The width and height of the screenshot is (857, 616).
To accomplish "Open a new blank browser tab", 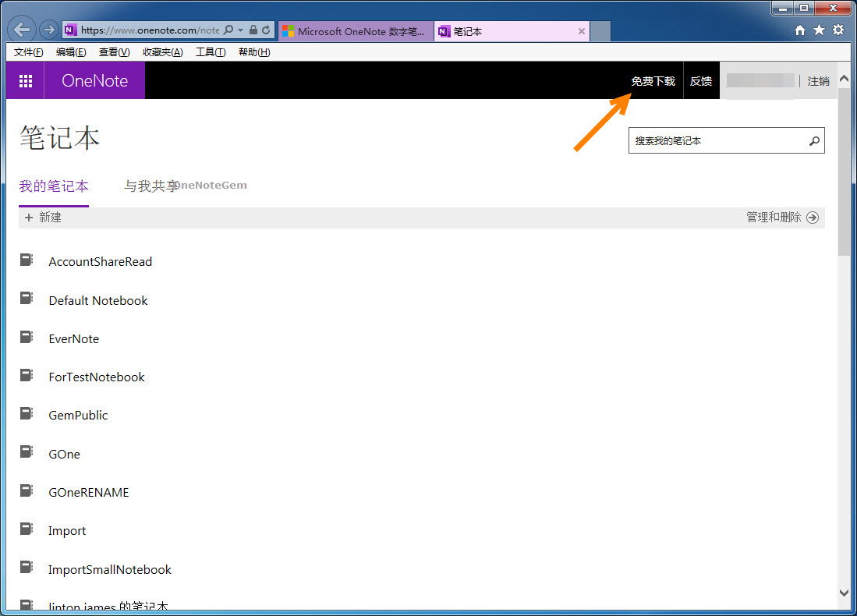I will click(x=600, y=31).
